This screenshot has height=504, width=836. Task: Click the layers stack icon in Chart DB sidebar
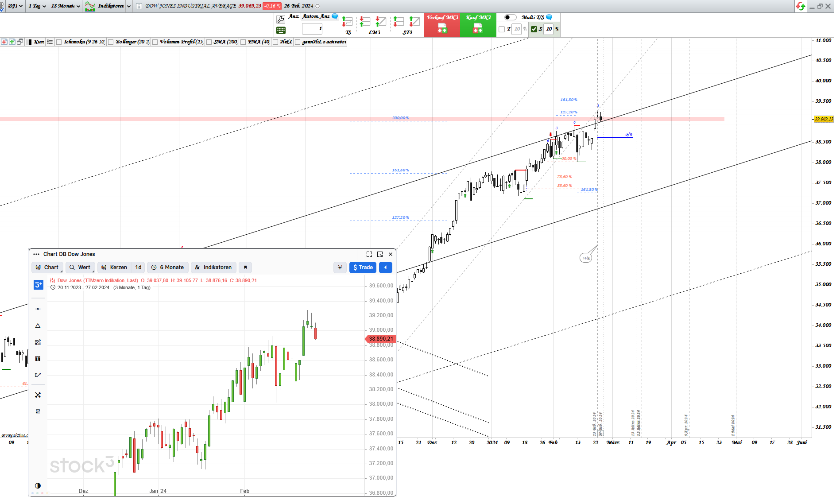click(38, 412)
